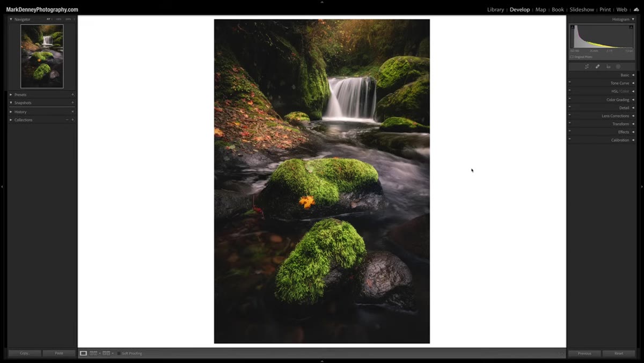Click the Previous button

584,353
